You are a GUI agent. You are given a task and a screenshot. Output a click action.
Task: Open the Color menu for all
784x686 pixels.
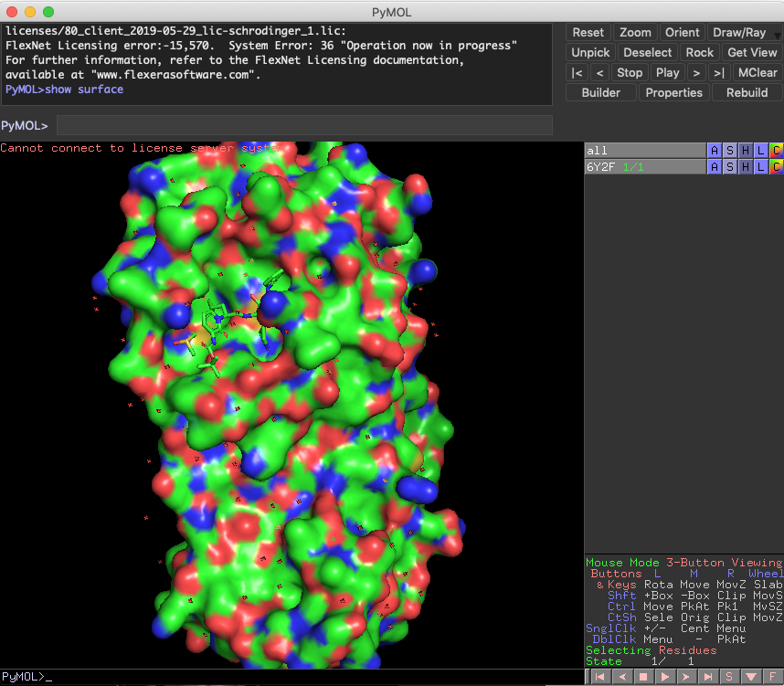click(x=777, y=150)
